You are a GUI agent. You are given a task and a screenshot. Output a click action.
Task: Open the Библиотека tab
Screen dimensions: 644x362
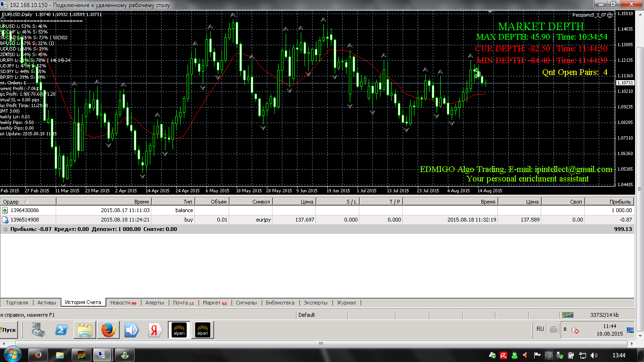(x=280, y=303)
